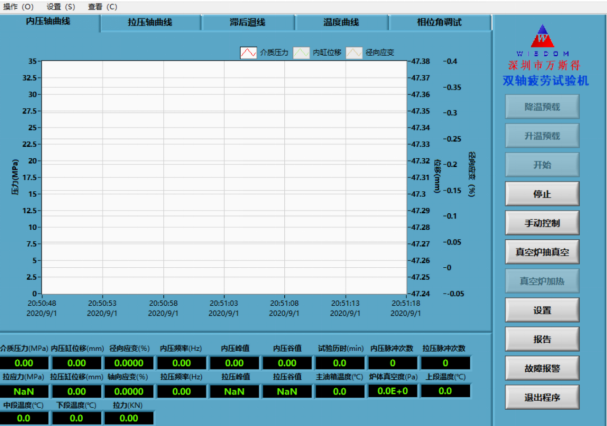Exit with the 退出程序 button

(x=542, y=397)
